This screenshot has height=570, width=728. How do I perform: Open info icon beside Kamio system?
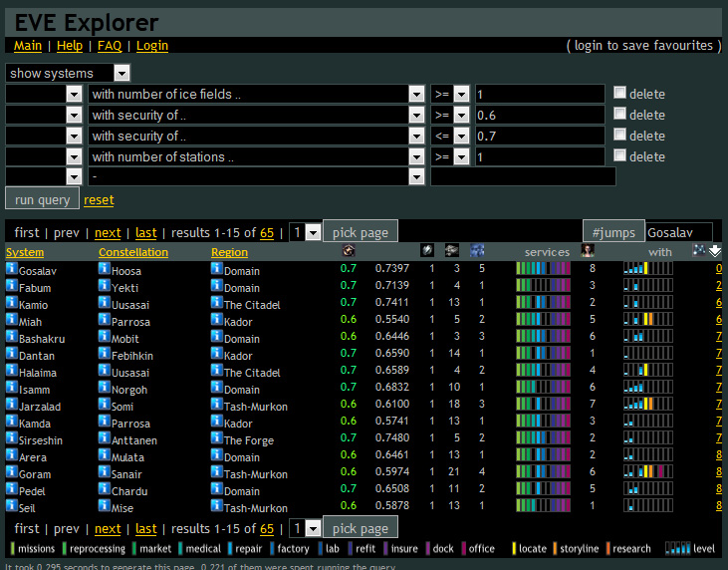12,302
